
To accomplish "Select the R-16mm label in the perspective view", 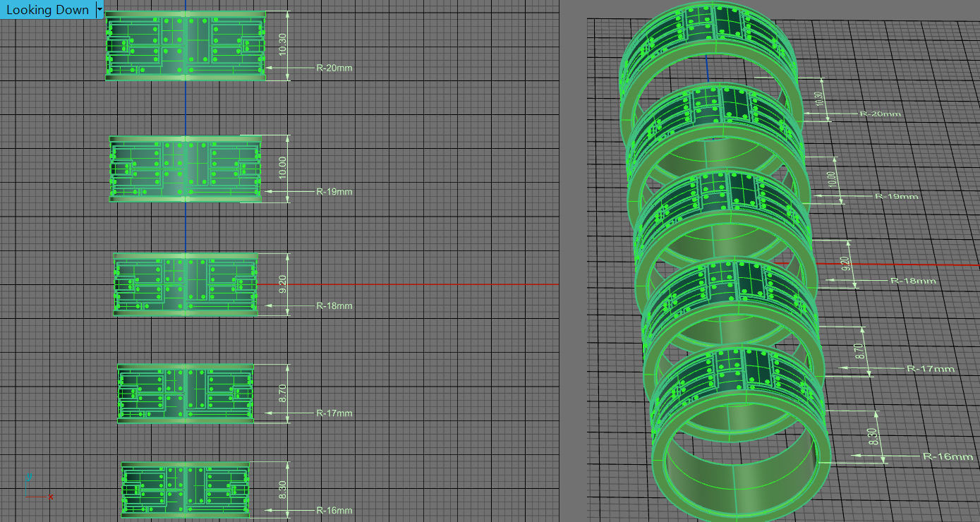I will (948, 456).
